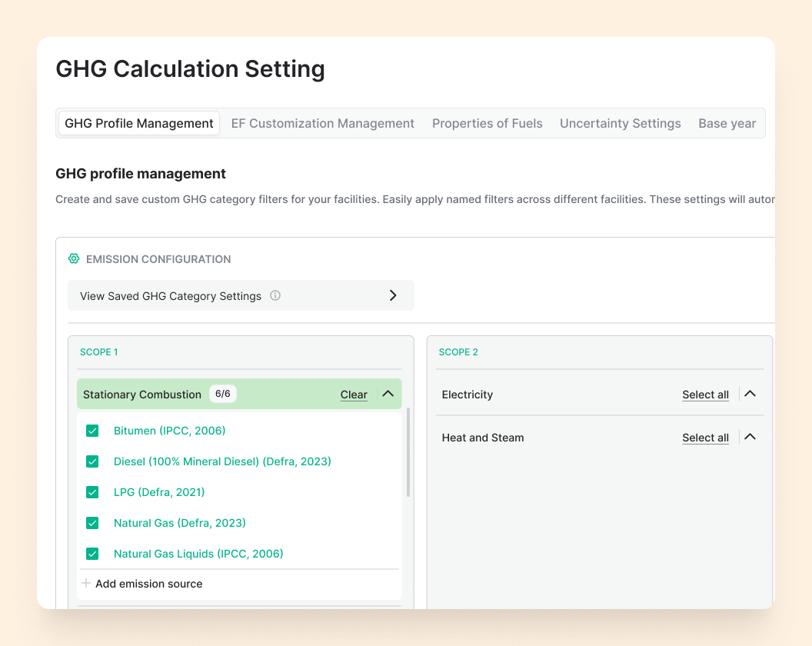Click Clear in Stationary Combustion header
This screenshot has width=812, height=646.
354,395
